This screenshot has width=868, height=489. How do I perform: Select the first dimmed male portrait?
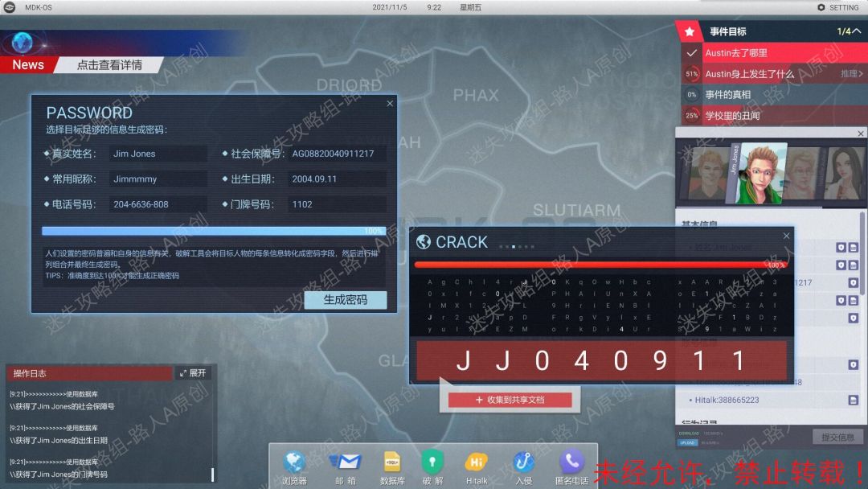click(x=707, y=175)
